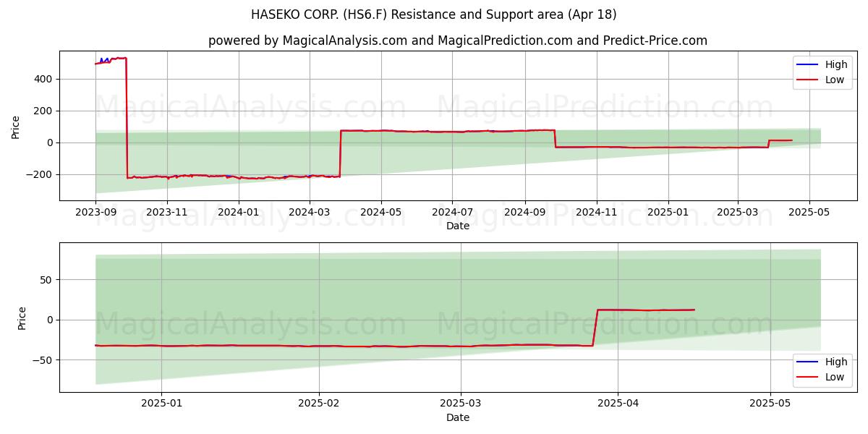Click the 'Date' axis label under the bottom chart
This screenshot has width=868, height=434.
click(458, 417)
